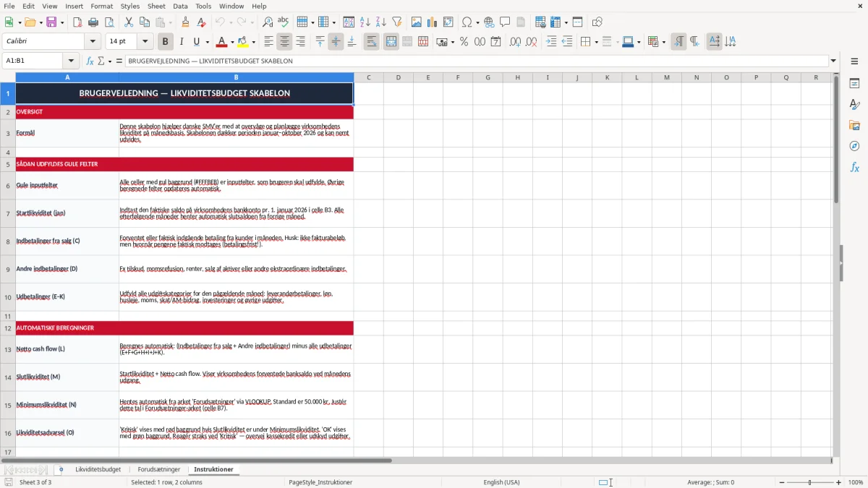Open Print Preview from toolbar
The width and height of the screenshot is (868, 488).
[x=109, y=22]
